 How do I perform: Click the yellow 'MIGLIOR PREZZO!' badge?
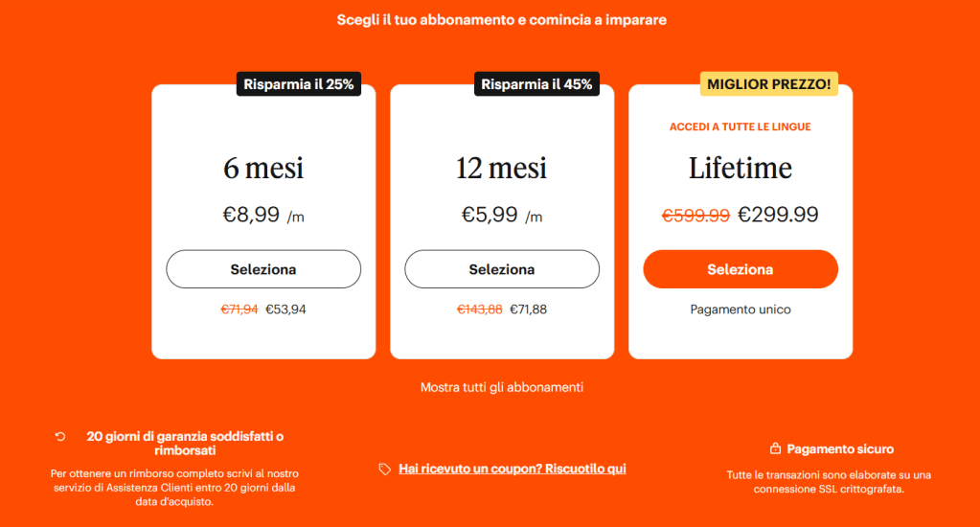769,84
